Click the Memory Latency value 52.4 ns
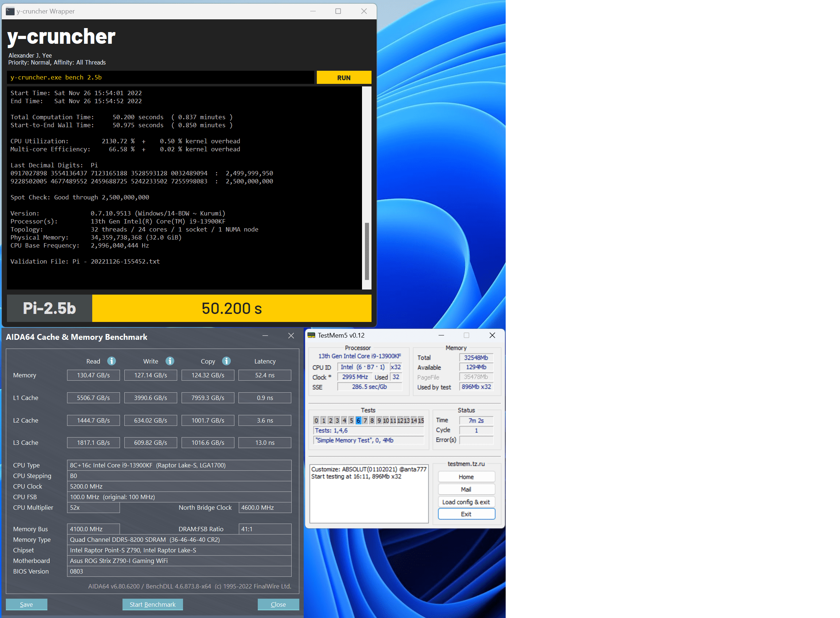This screenshot has height=618, width=840. [x=265, y=375]
